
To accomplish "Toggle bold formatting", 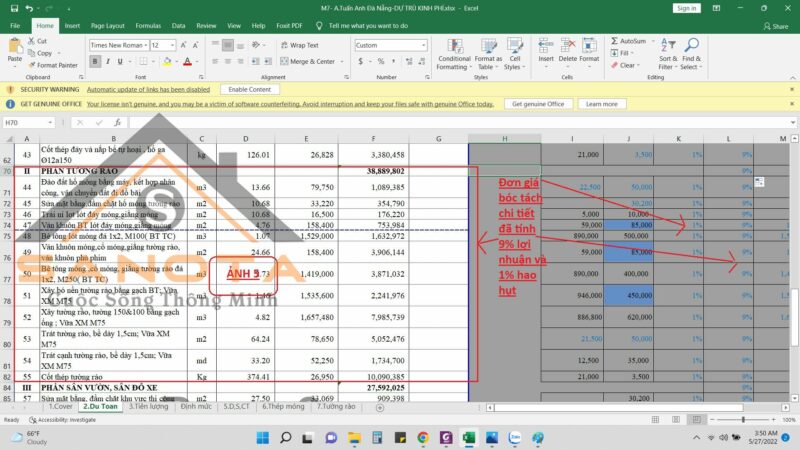I will (x=93, y=61).
